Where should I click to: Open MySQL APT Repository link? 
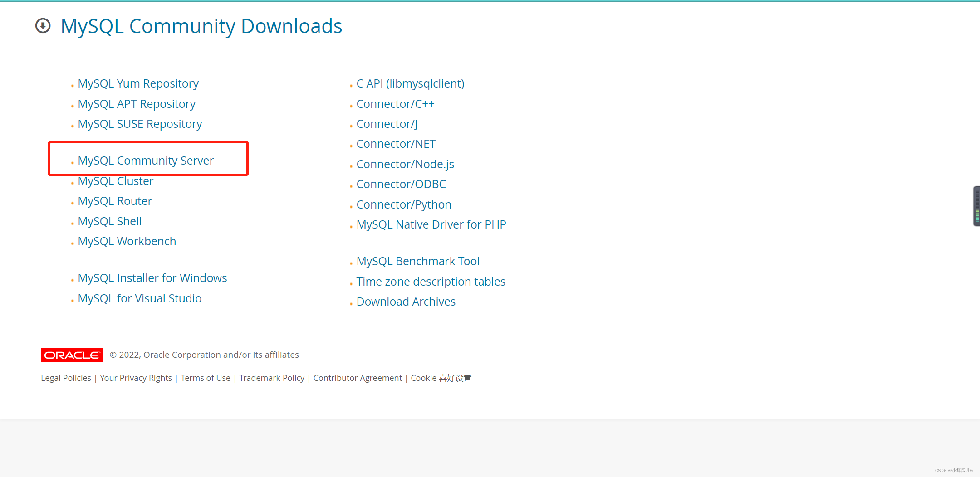click(137, 104)
